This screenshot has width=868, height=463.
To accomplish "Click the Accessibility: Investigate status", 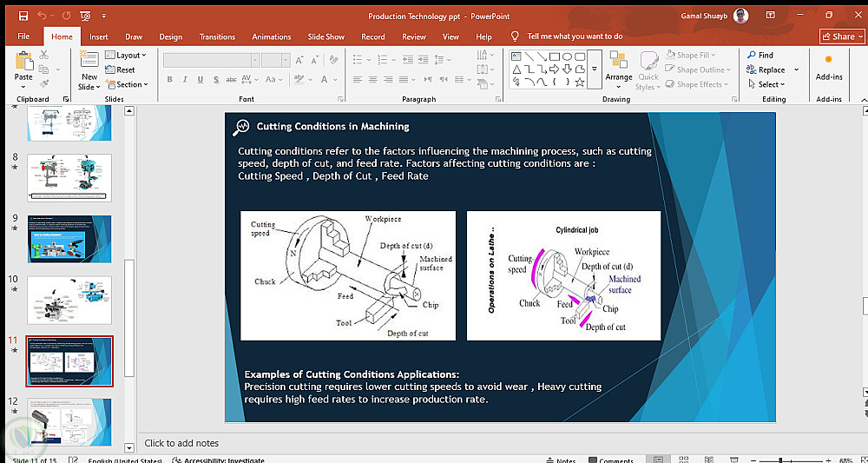I will [x=218, y=460].
